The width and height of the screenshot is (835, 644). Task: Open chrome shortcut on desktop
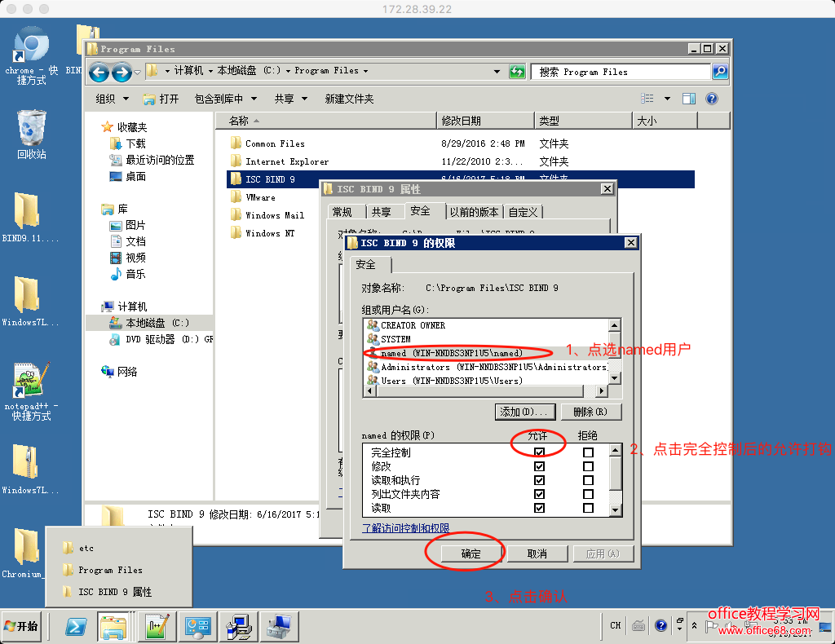(32, 56)
